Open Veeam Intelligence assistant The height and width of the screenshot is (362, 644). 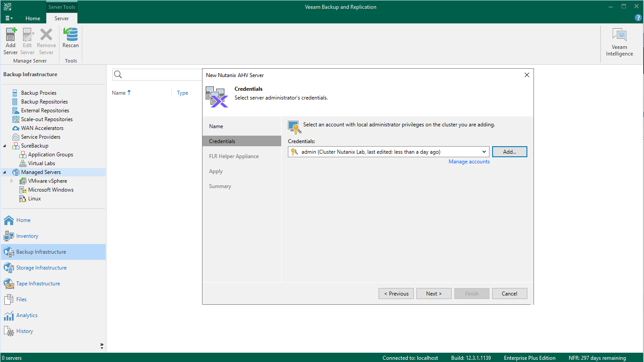pos(619,42)
